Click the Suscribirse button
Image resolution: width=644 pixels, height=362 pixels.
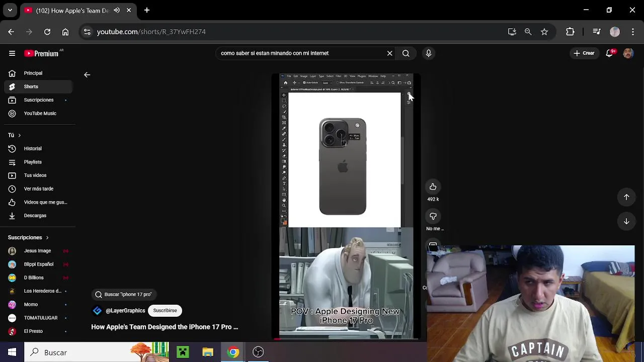point(165,311)
